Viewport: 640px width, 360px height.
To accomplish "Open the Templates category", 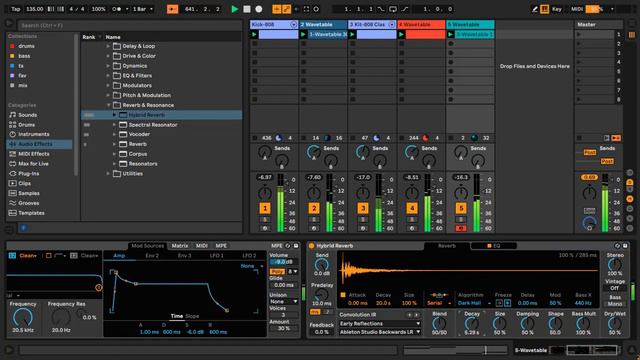I will [x=31, y=213].
